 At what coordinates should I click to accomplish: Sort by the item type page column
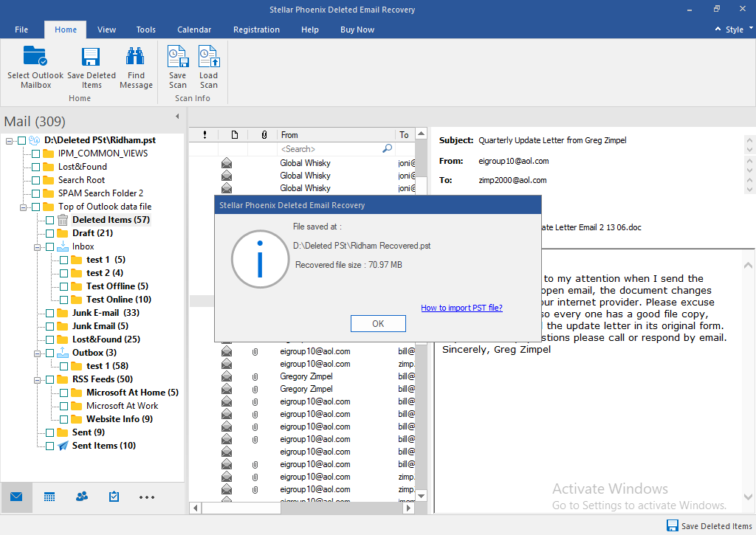234,135
